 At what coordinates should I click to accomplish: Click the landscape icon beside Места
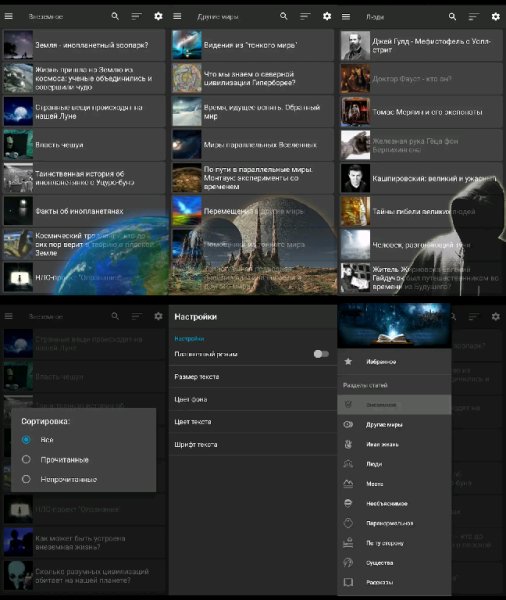tap(348, 484)
